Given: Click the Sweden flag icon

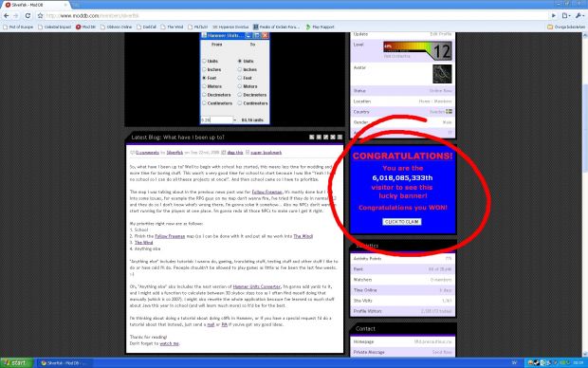Looking at the screenshot, I should point(449,111).
